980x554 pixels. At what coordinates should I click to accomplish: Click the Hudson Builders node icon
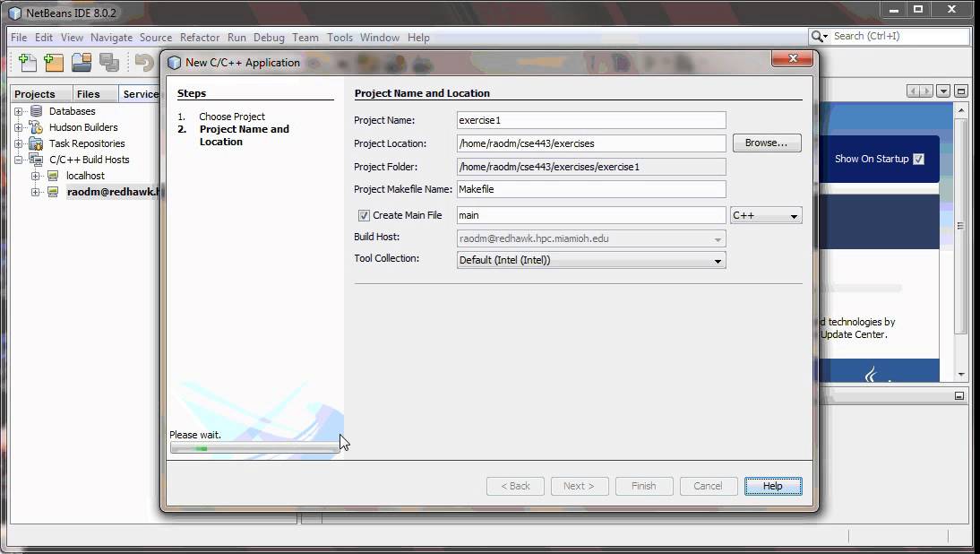(36, 127)
